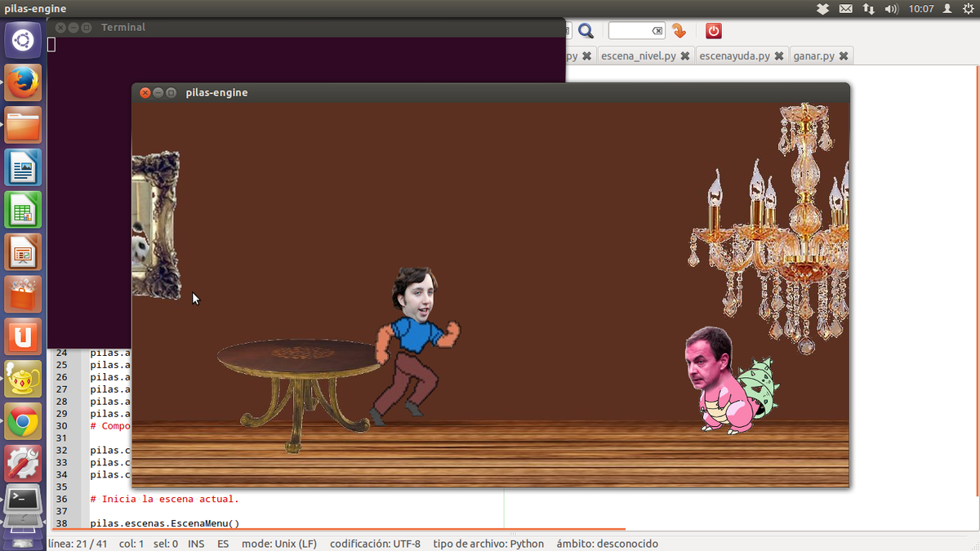The height and width of the screenshot is (551, 980).
Task: Click 'línea: 21 / 41' in the status bar
Action: 78,544
